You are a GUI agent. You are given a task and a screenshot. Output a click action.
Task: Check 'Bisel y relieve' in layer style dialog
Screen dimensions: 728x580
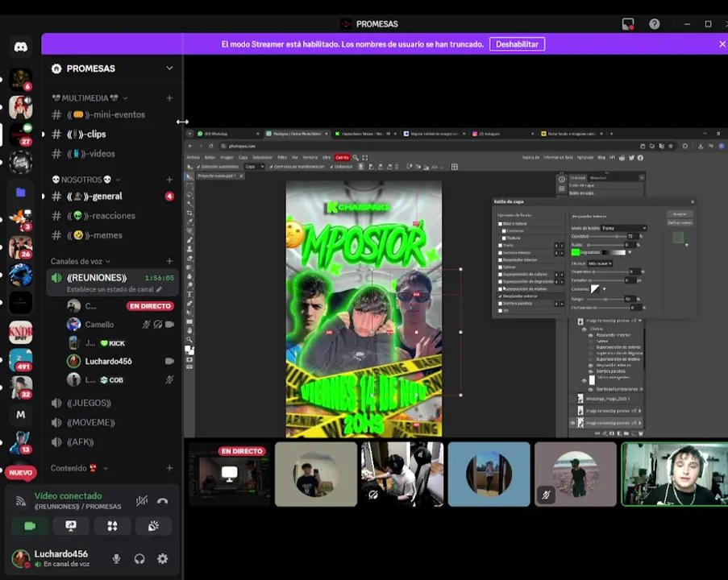[x=500, y=224]
